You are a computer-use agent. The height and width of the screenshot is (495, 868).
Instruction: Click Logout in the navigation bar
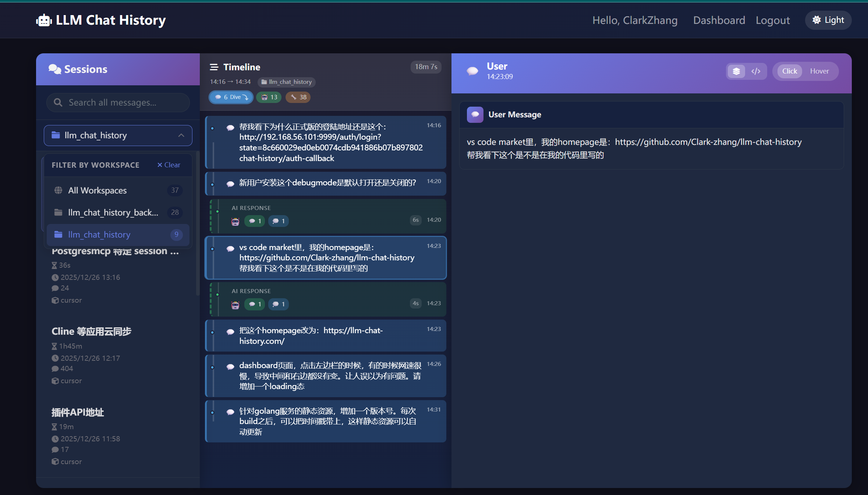coord(772,20)
